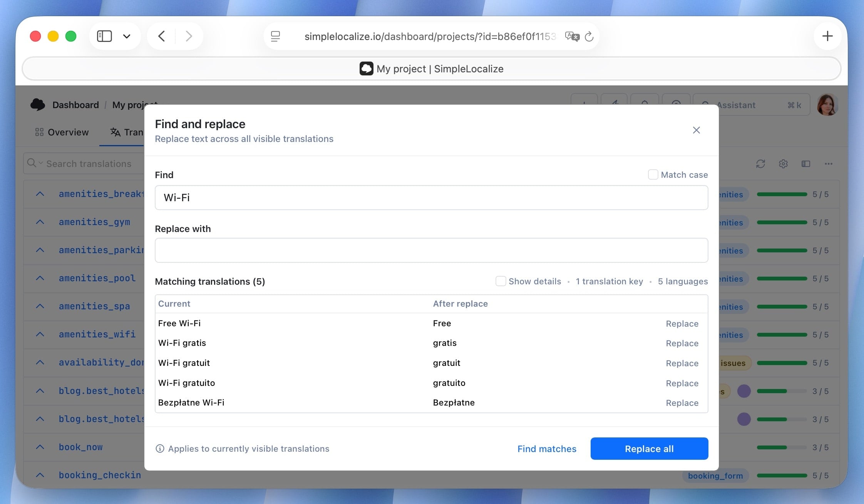Collapse the amenities_wifi row chevron
864x504 pixels.
tap(40, 334)
